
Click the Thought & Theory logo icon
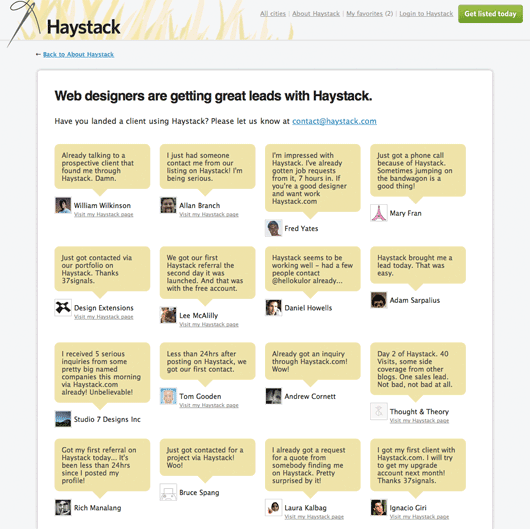379,411
